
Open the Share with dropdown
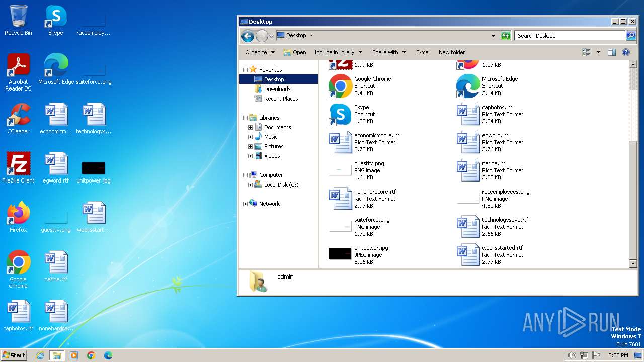(x=389, y=52)
